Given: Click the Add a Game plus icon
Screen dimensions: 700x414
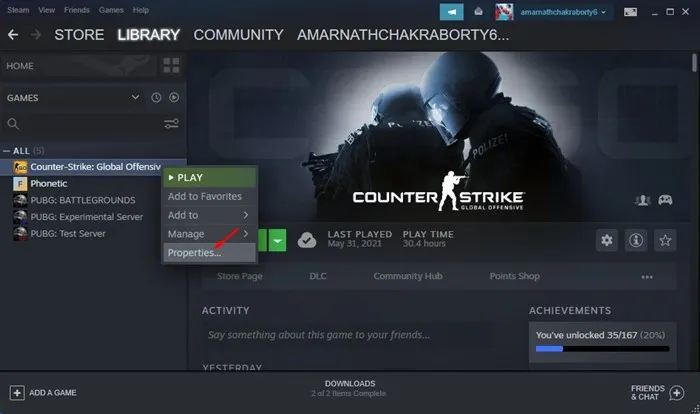Looking at the screenshot, I should pos(17,393).
